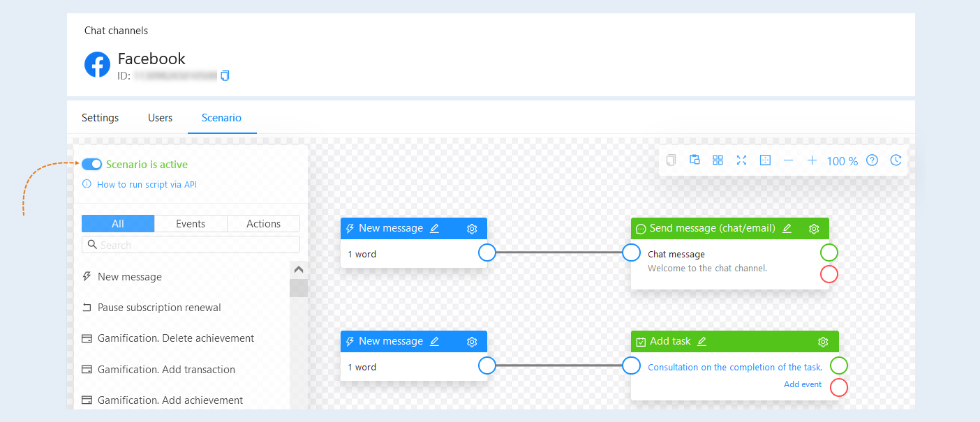This screenshot has height=422, width=980.
Task: Switch to the Users tab
Action: click(x=160, y=118)
